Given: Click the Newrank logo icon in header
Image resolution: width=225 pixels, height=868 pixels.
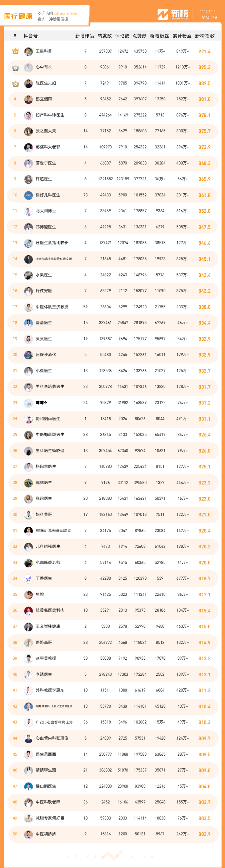Looking at the screenshot, I should (x=163, y=14).
